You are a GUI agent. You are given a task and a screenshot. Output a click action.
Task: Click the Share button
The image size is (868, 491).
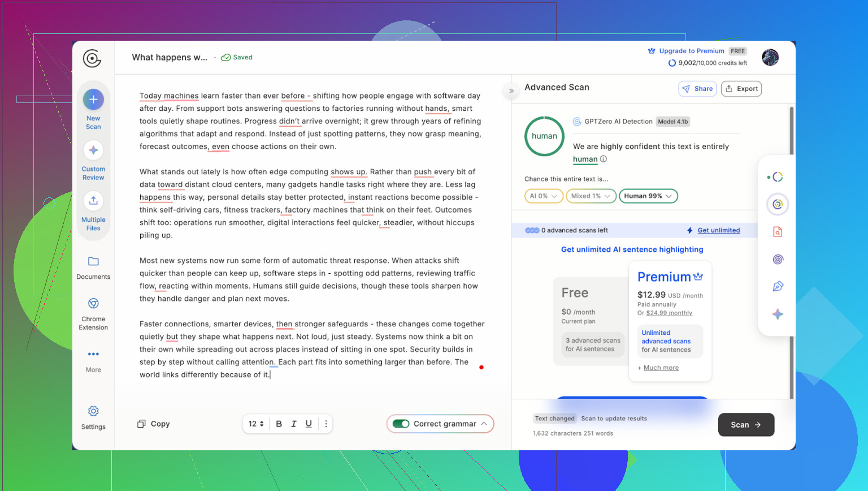click(697, 89)
